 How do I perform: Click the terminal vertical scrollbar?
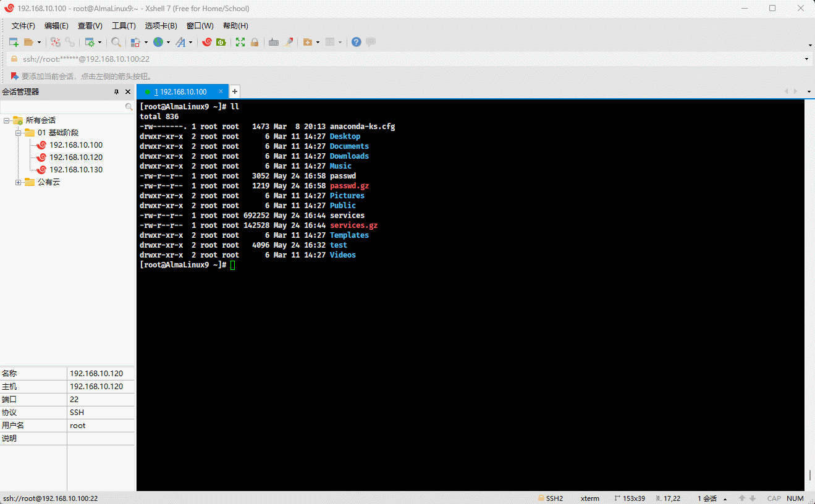tap(810, 474)
